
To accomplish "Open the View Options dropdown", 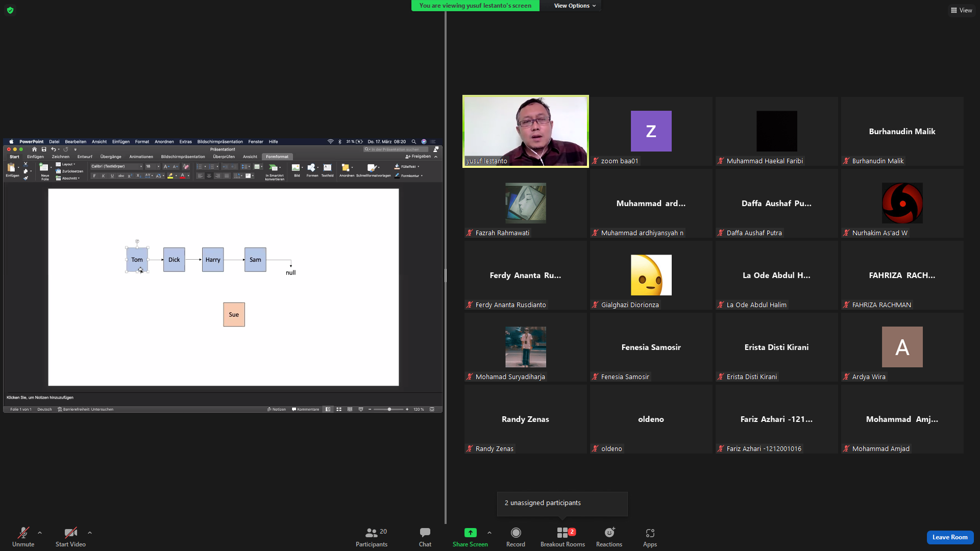I will [x=575, y=6].
